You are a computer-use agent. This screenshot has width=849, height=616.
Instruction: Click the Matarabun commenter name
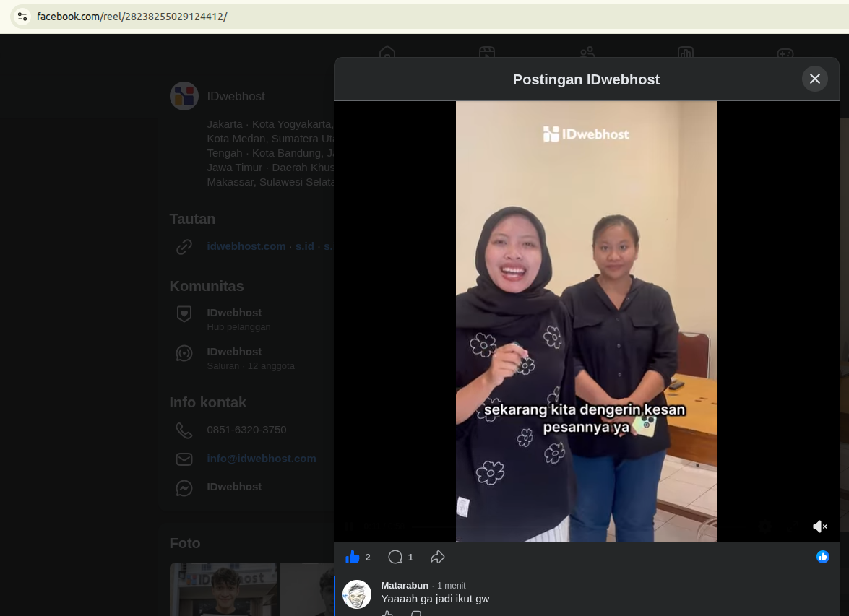click(405, 585)
